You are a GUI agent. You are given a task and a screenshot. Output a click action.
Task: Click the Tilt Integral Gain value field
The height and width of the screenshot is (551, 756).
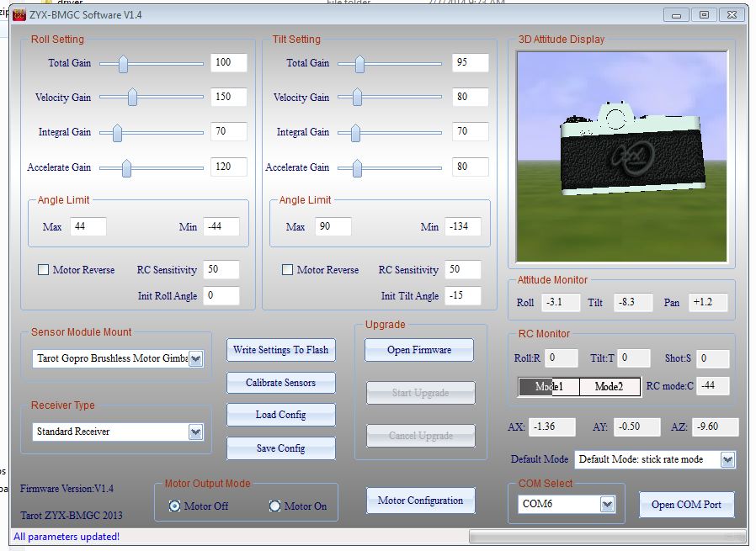pos(471,131)
